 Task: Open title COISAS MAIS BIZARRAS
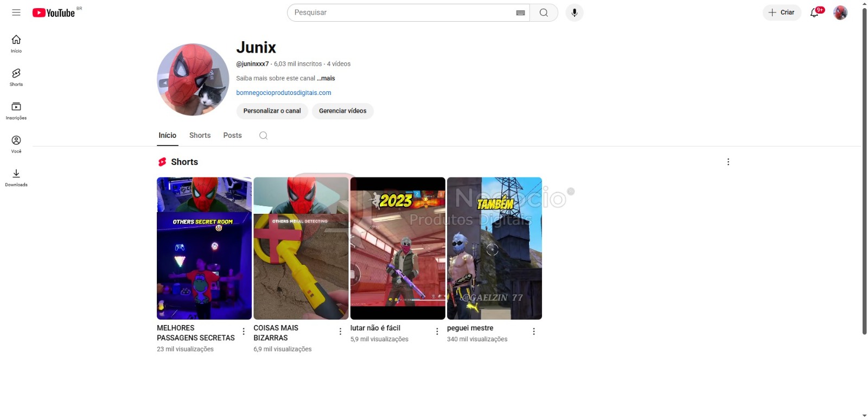tap(276, 333)
